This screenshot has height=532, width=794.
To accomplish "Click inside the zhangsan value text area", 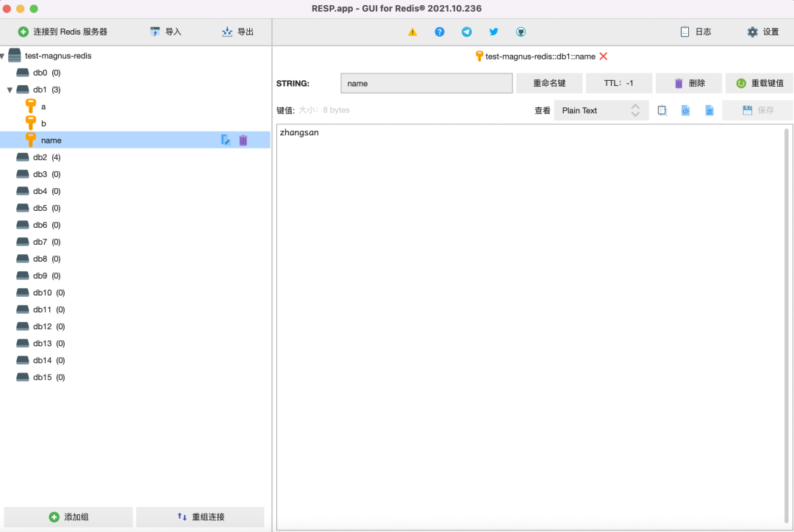I will [529, 327].
